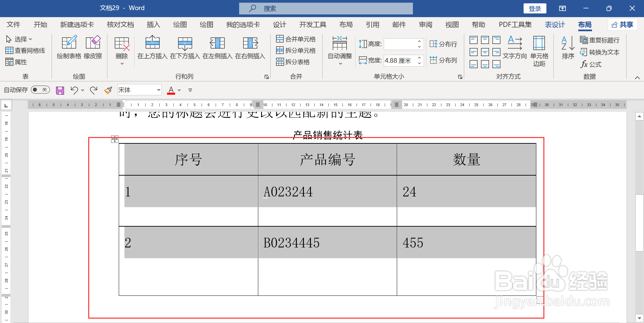Enable 查看网格线 to view gridlines

pyautogui.click(x=25, y=50)
